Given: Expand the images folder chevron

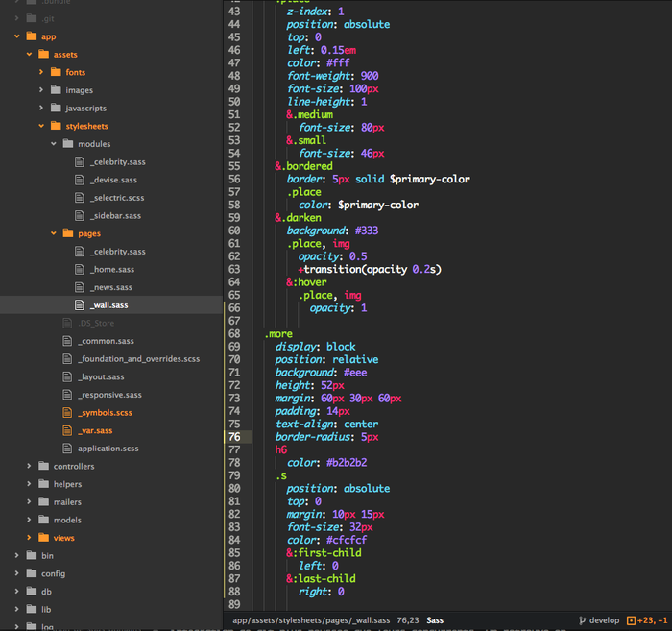Looking at the screenshot, I should point(41,90).
